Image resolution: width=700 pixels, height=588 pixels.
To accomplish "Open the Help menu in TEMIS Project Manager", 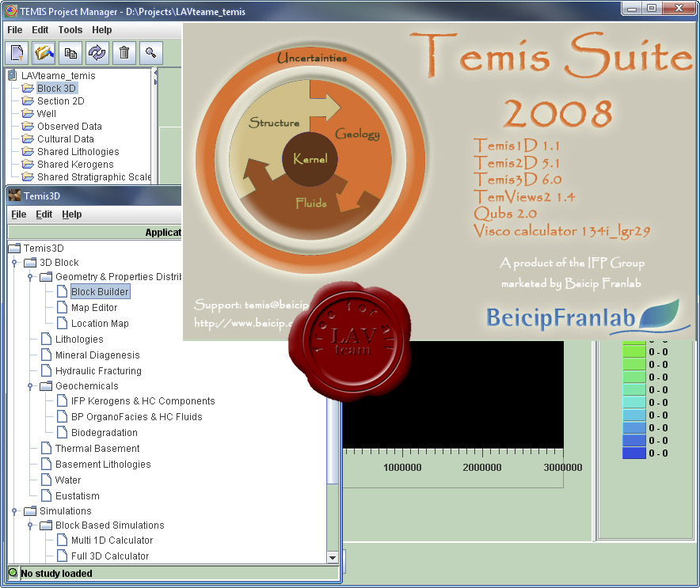I will (x=102, y=30).
